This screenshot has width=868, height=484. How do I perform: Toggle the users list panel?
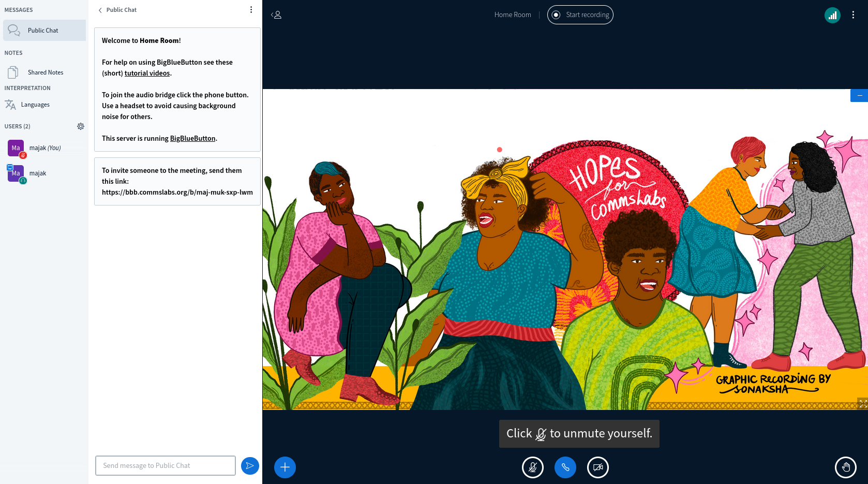pyautogui.click(x=276, y=15)
